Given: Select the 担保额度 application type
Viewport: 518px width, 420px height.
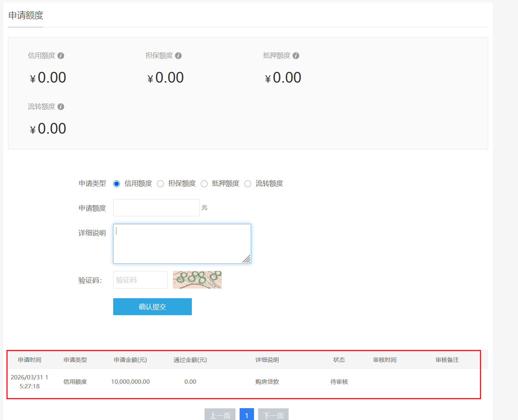Looking at the screenshot, I should click(160, 184).
